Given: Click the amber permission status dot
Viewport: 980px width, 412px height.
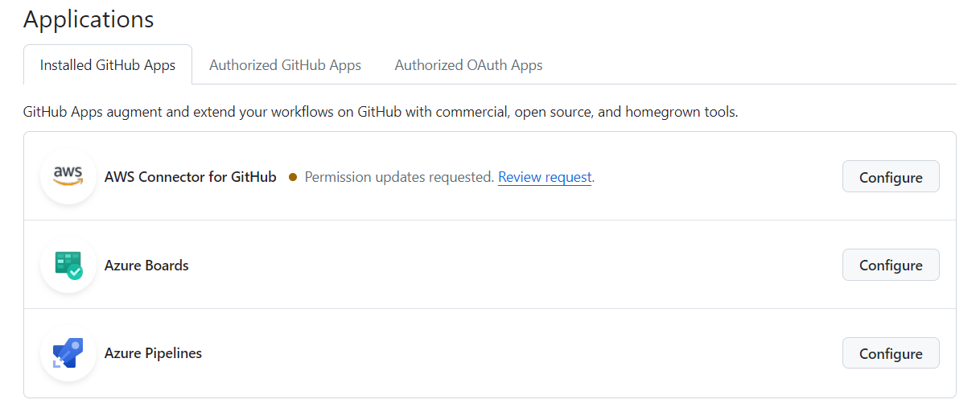Looking at the screenshot, I should 293,177.
